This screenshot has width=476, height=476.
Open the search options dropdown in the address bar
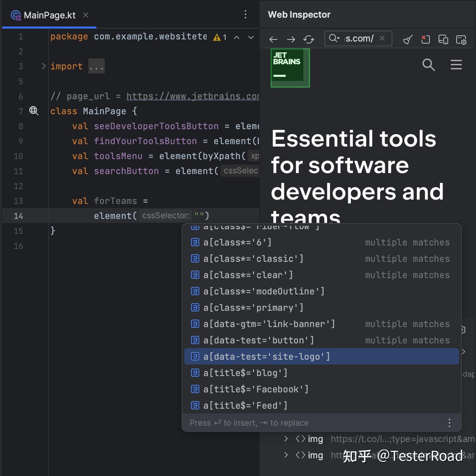[x=334, y=38]
